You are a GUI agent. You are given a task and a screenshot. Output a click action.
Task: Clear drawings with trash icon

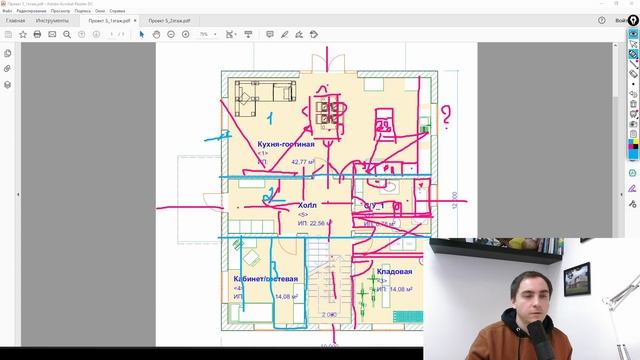tap(633, 104)
